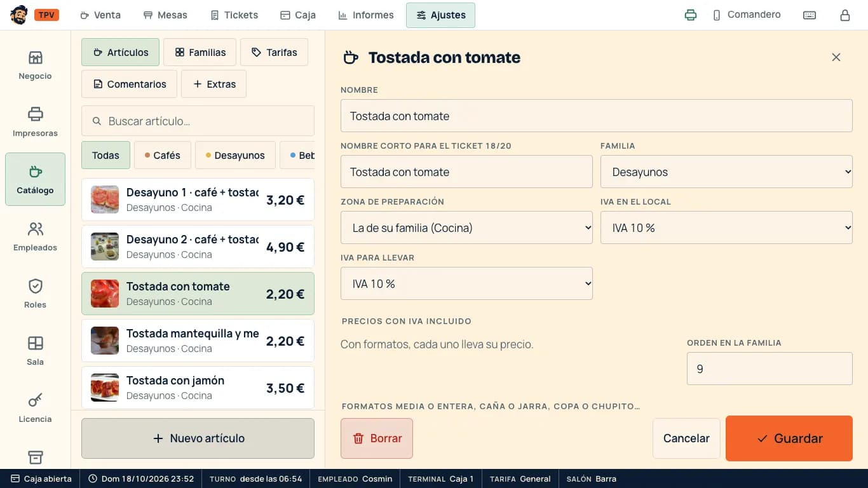Open Roles in the sidebar
The width and height of the screenshot is (868, 488).
coord(35,294)
